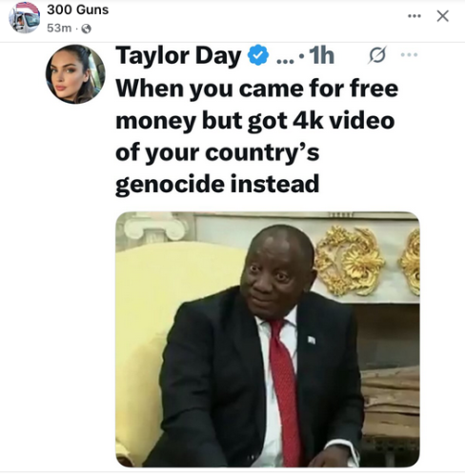Open the 300 Guns profile picture
This screenshot has width=465, height=476.
tap(24, 17)
